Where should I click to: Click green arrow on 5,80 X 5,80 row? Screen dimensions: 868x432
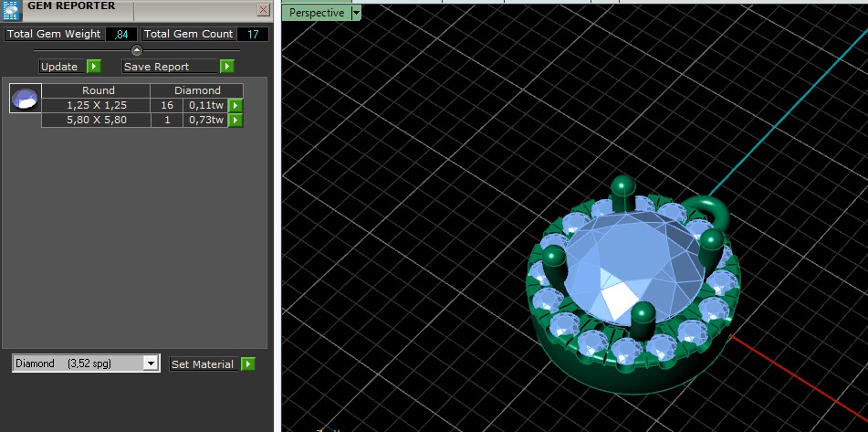click(235, 120)
